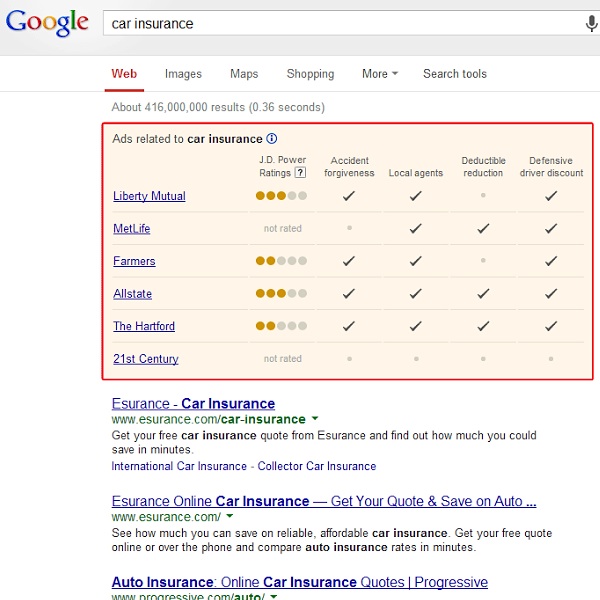Click Farmers' accident forgiveness checkmark
The image size is (600, 600).
pos(349,261)
